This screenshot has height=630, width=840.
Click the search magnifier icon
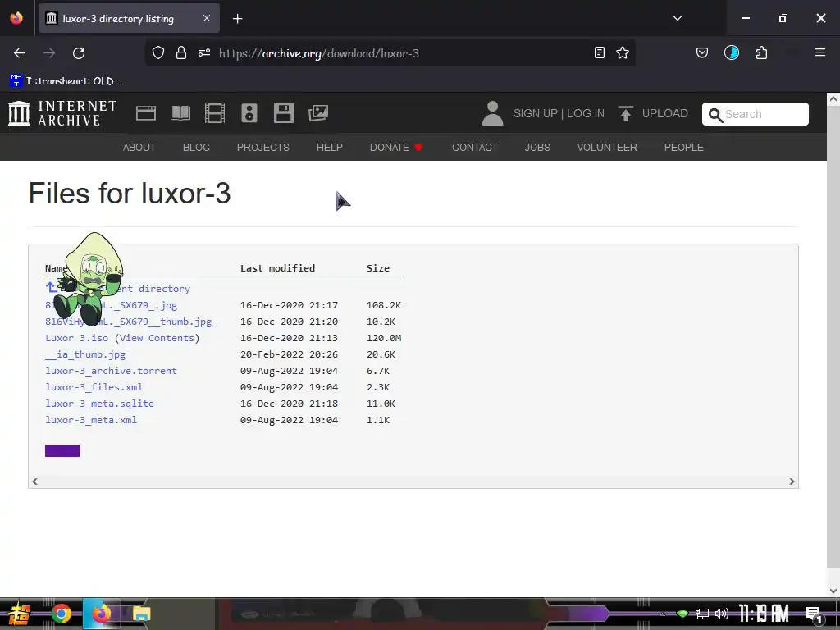tap(715, 115)
